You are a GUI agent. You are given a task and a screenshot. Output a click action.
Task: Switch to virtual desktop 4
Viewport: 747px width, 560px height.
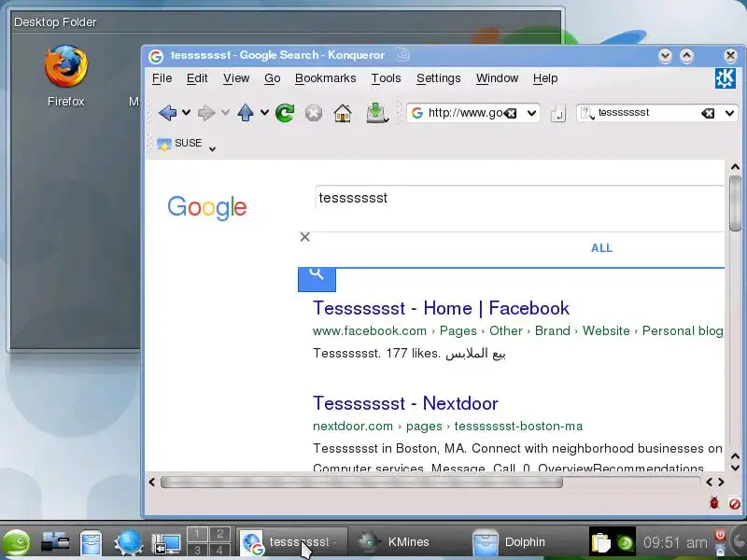click(219, 550)
